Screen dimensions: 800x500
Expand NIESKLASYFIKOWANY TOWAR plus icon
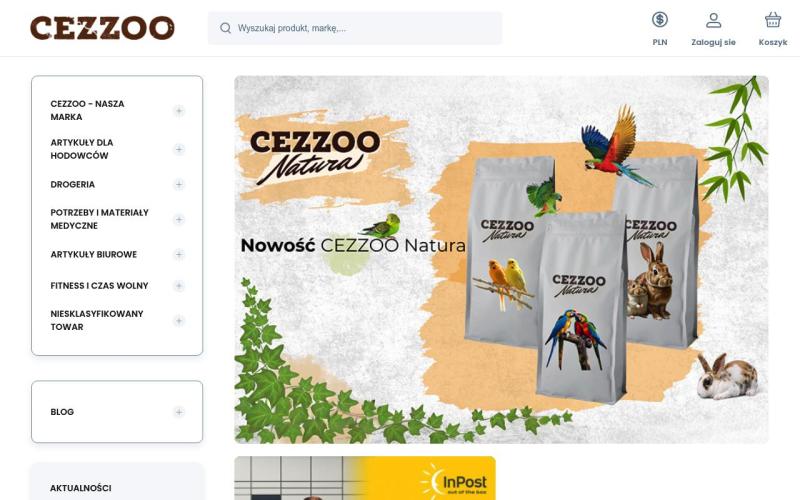[179, 321]
